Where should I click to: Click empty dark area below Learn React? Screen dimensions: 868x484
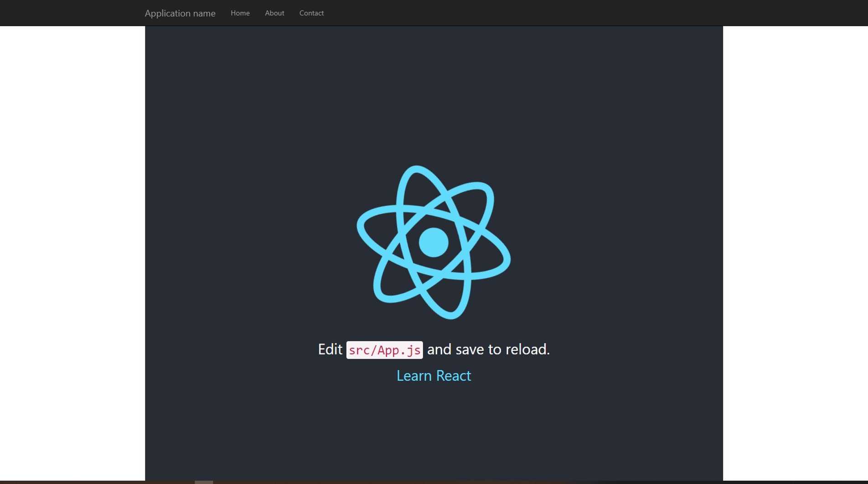[433, 433]
